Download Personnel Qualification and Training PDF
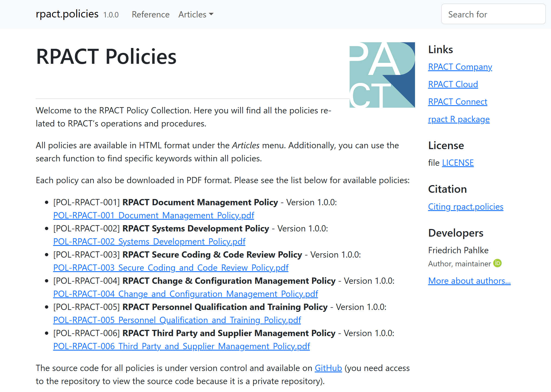Screen dimensions: 551x392 pyautogui.click(x=177, y=320)
